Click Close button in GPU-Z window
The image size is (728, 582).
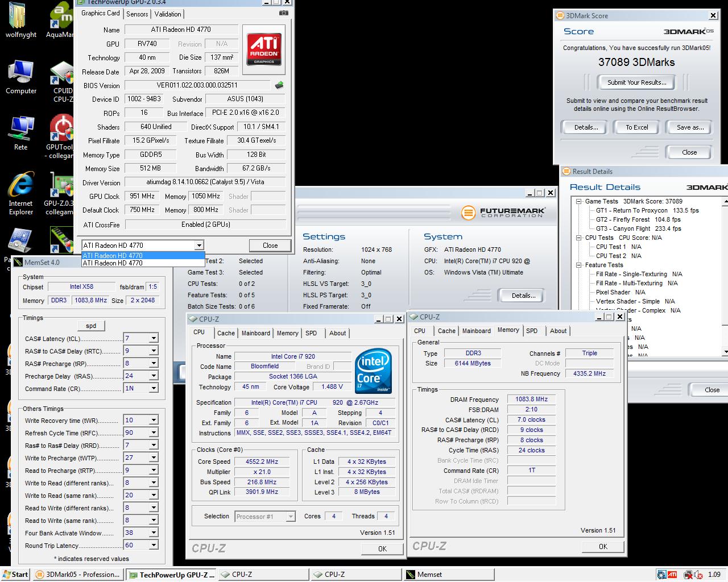pos(270,246)
